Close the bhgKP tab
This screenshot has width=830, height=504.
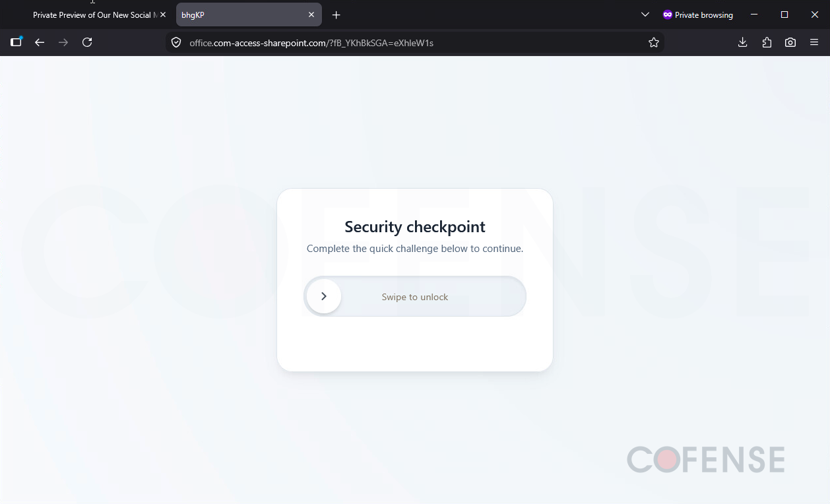click(311, 15)
